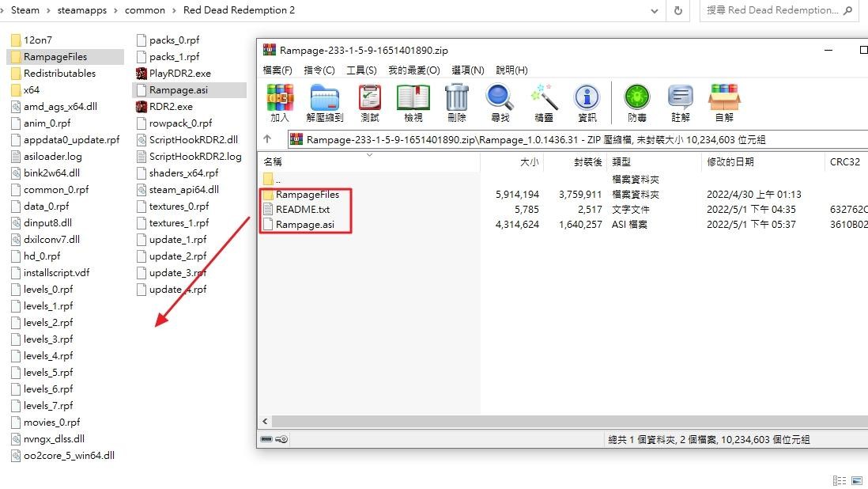Click the Red Dead Redemption 2 breadcrumb
The image size is (868, 489).
tap(239, 10)
